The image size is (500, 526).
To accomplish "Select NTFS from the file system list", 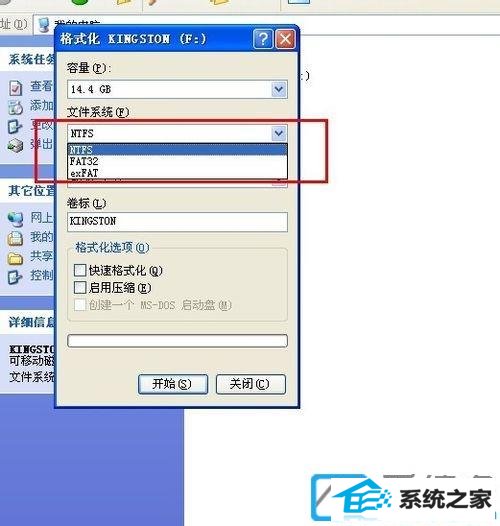I will tap(177, 150).
